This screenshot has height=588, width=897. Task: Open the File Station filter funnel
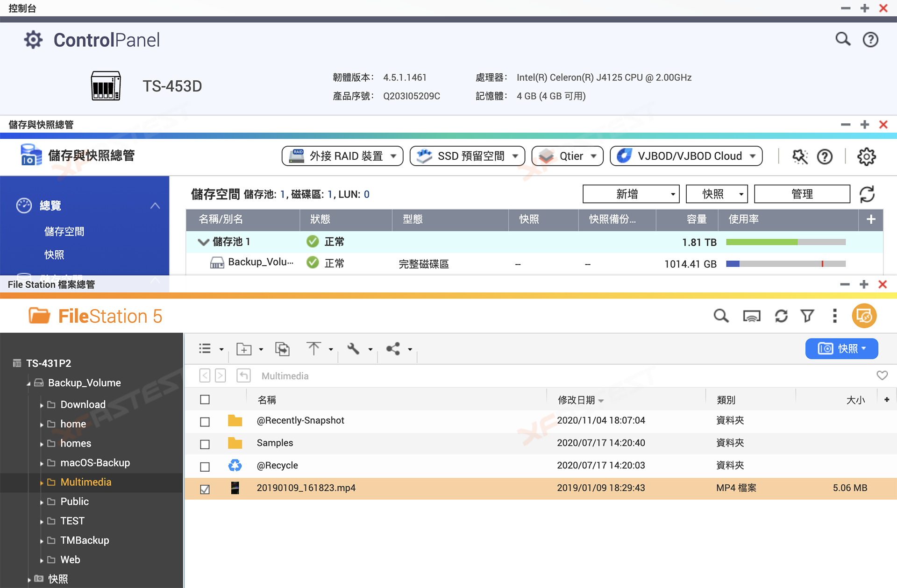807,316
